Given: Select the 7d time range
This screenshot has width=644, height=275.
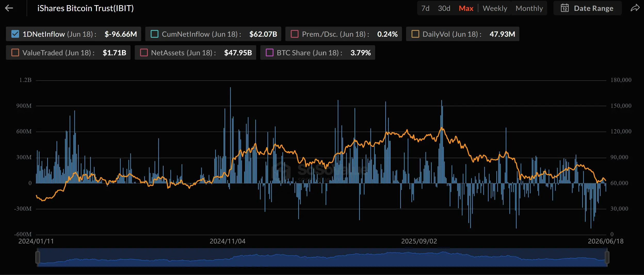Looking at the screenshot, I should pos(425,8).
